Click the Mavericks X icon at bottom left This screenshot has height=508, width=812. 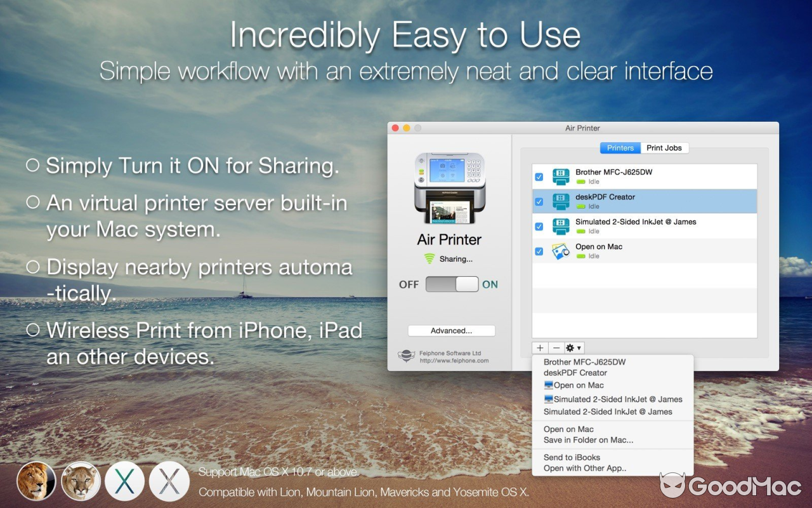pyautogui.click(x=124, y=482)
